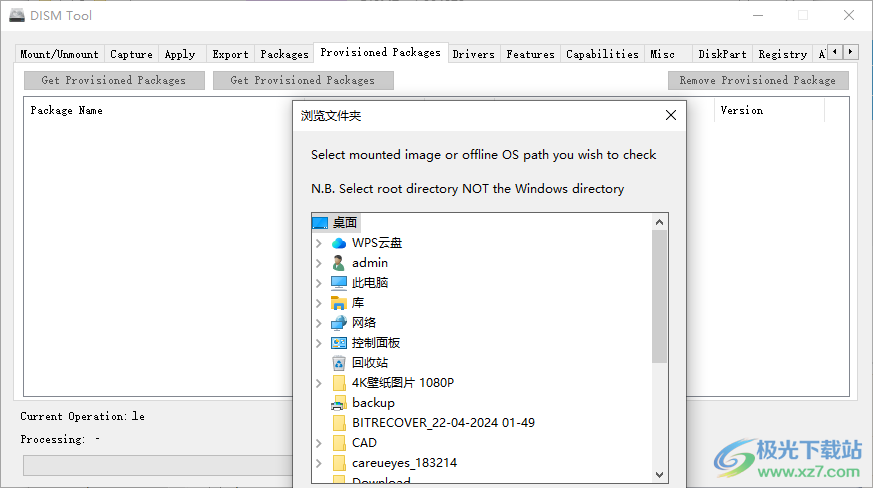873x488 pixels.
Task: Select the WPS云盘 item label
Action: click(377, 243)
